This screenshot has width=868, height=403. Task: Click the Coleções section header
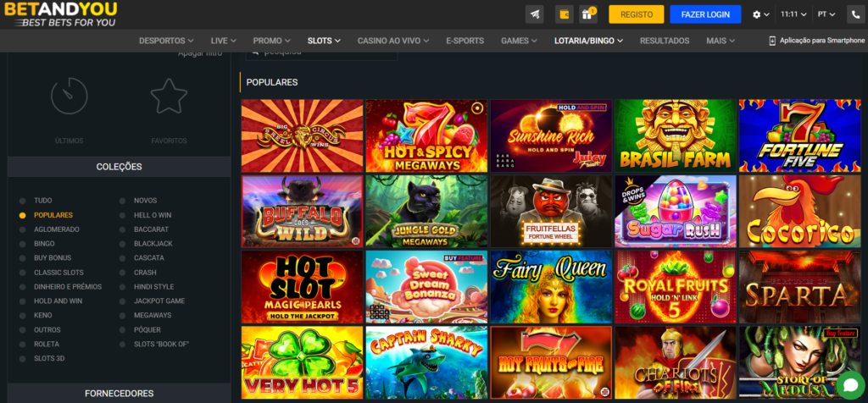point(119,167)
